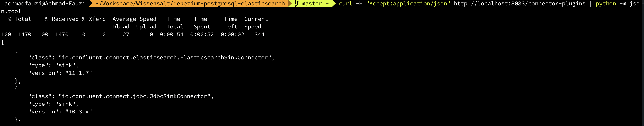Click the ElasticsearchSinkConnector class value
Screen dimensions: 644x126
pos(165,57)
